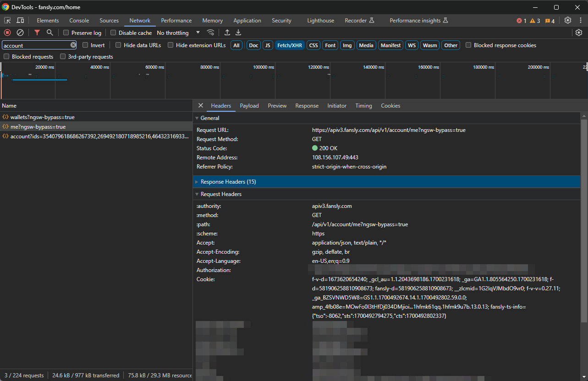
Task: Select the inspect element picker icon
Action: tap(7, 21)
